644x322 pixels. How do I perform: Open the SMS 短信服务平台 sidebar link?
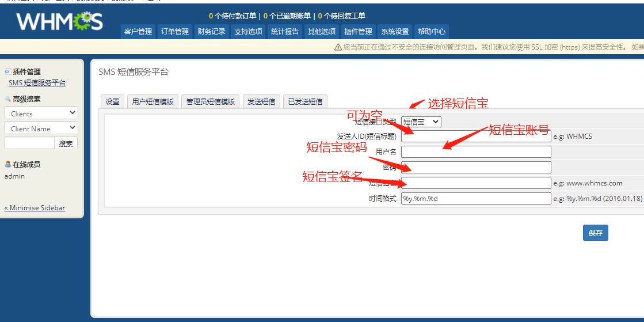point(37,83)
